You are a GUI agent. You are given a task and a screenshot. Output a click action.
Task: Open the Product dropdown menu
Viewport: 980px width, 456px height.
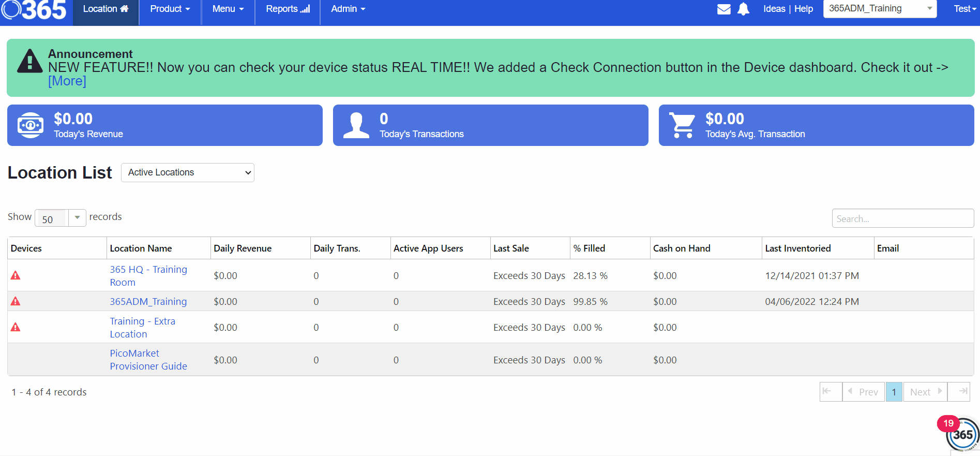[x=170, y=9]
